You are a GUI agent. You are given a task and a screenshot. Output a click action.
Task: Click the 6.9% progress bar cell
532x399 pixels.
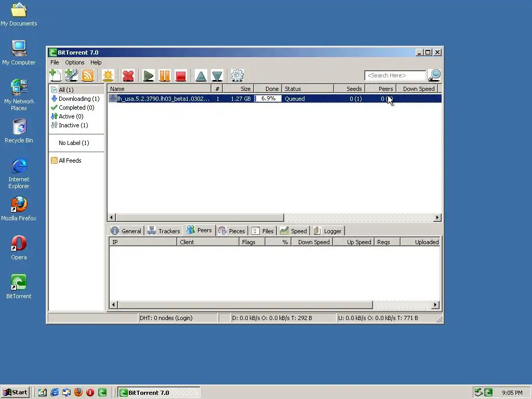tap(268, 99)
